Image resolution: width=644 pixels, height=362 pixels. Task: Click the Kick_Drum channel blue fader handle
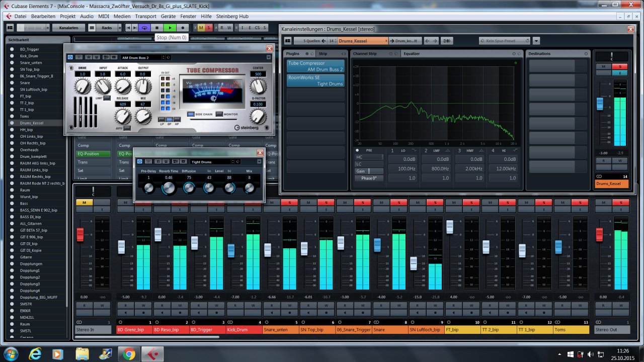pos(231,251)
